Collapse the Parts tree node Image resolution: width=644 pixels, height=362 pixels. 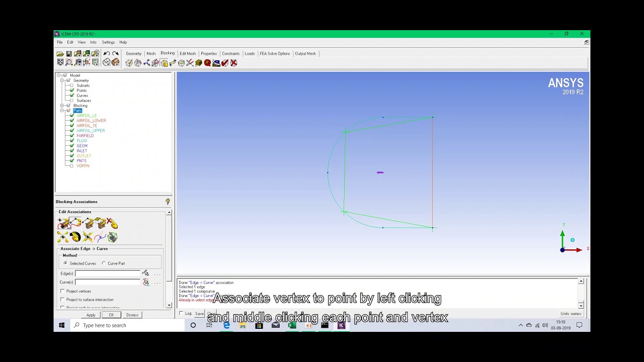(62, 111)
